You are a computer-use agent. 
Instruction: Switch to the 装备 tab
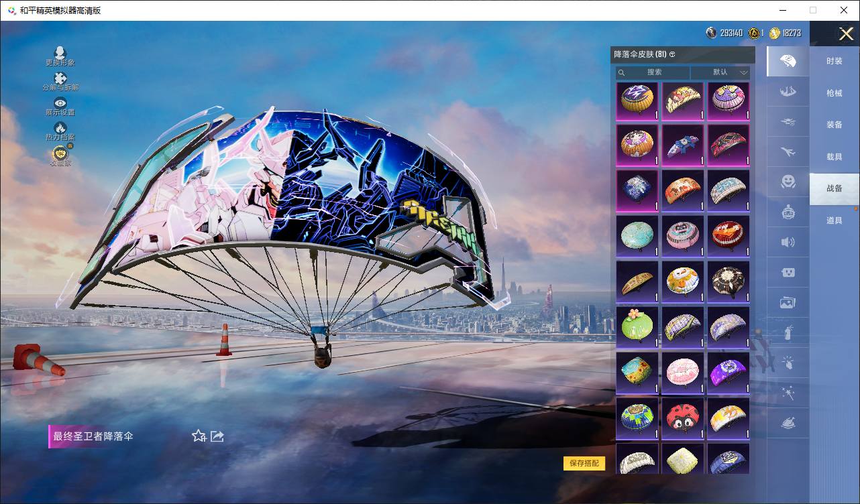point(835,125)
